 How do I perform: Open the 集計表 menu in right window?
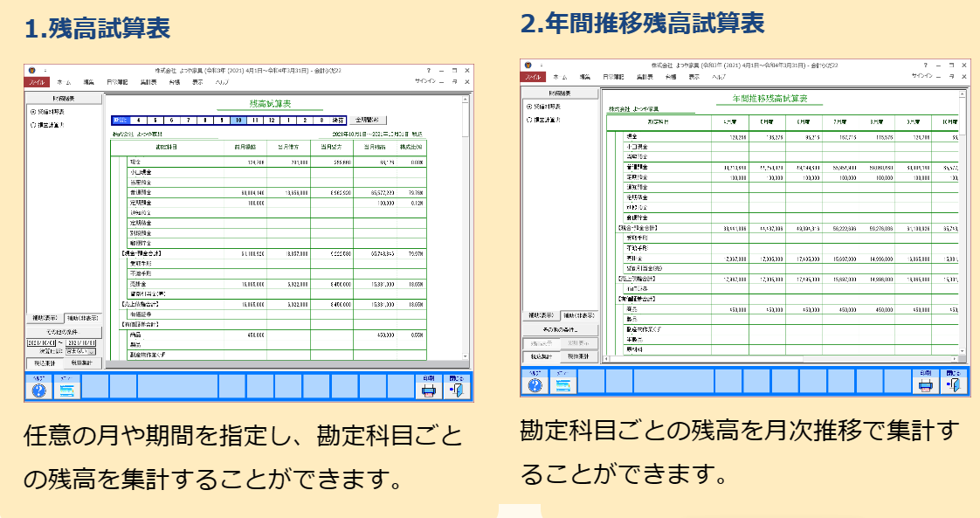645,77
